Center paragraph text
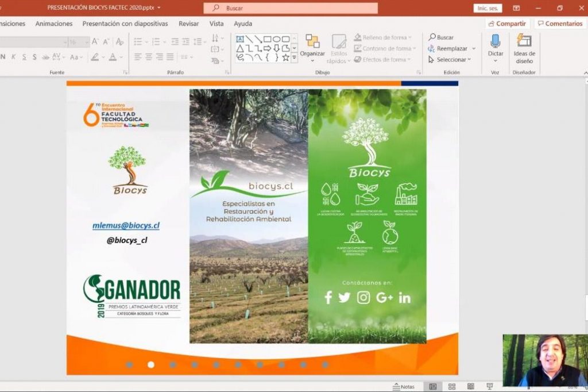 coord(149,57)
